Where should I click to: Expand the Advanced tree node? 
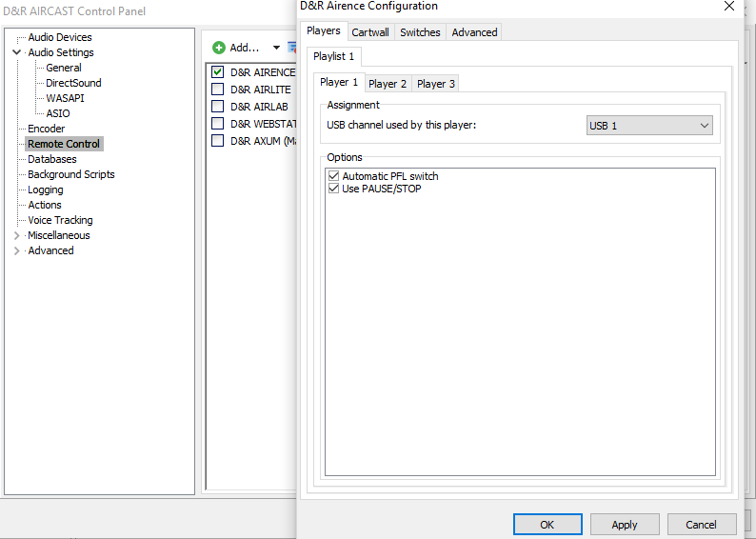(16, 250)
